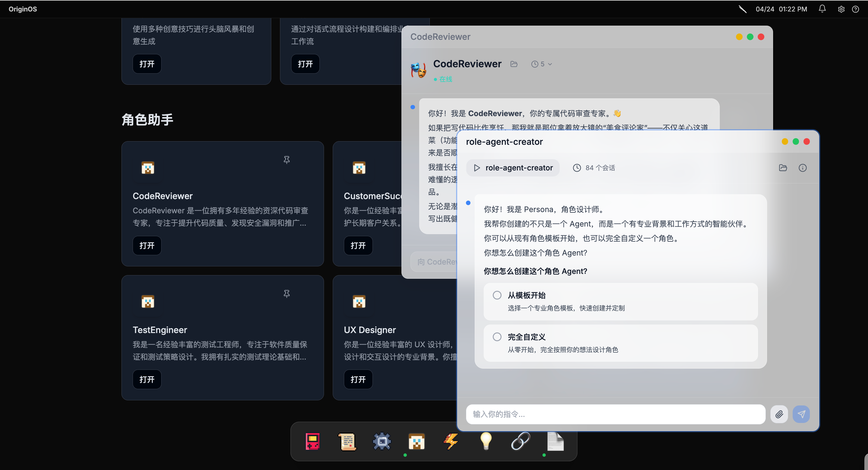Pin the CodeReviewer role card

tap(286, 160)
